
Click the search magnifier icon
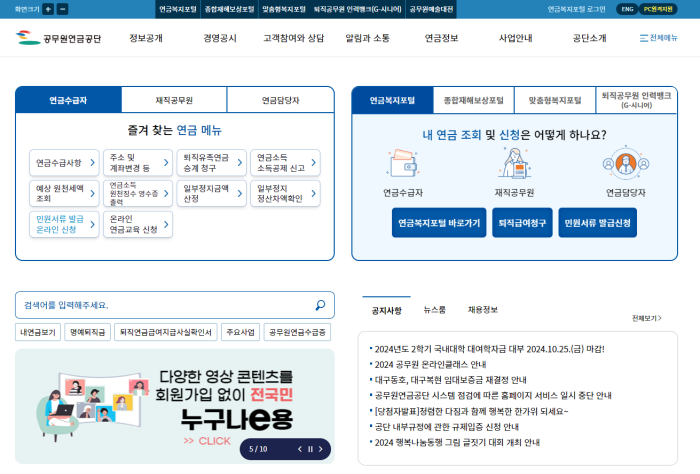pyautogui.click(x=320, y=305)
